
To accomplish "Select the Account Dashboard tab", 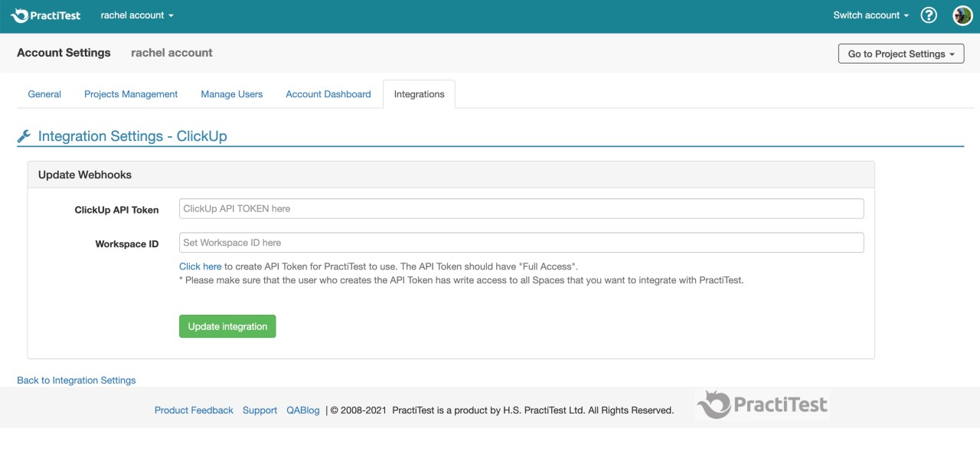I will [328, 94].
